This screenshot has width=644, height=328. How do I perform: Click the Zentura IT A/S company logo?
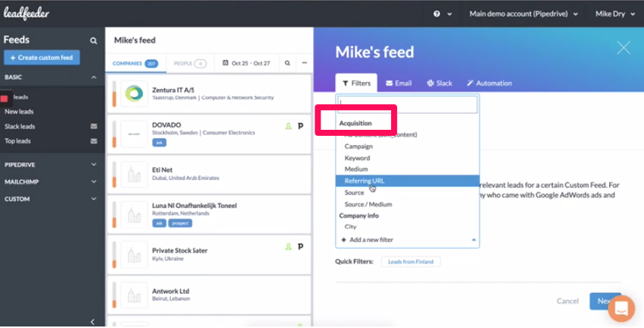[x=134, y=93]
